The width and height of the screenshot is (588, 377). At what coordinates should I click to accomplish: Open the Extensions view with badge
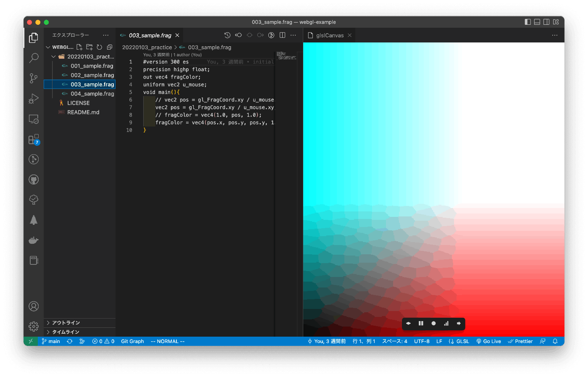point(34,140)
